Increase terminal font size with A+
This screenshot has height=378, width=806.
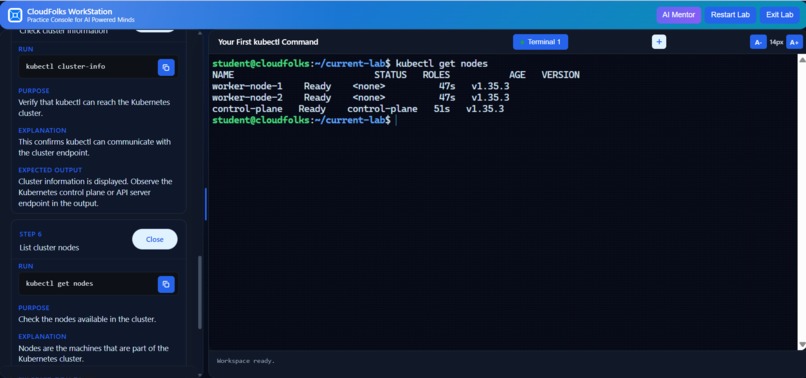click(x=794, y=42)
